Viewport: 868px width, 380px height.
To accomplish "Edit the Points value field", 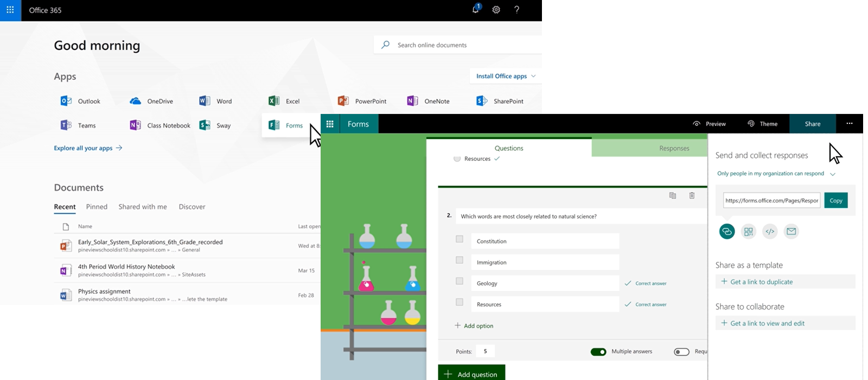I will [485, 351].
